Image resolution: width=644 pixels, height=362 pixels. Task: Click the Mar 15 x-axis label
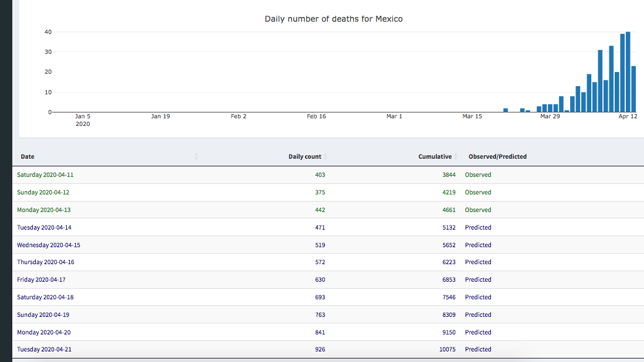(472, 117)
